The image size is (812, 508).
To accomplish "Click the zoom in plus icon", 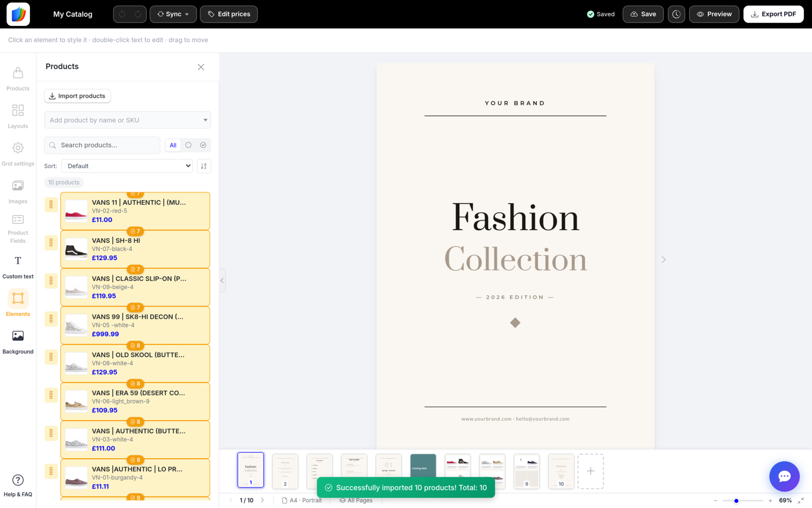I will point(770,501).
